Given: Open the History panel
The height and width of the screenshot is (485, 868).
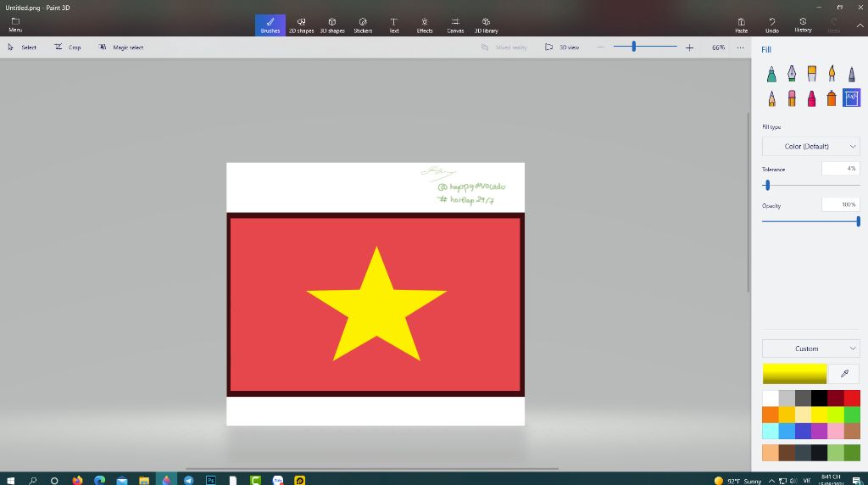Looking at the screenshot, I should 803,25.
